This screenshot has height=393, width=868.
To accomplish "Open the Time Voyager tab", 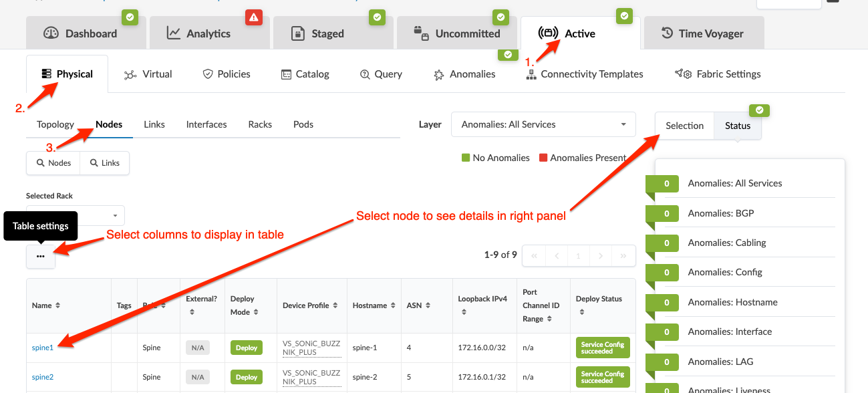I will [703, 33].
